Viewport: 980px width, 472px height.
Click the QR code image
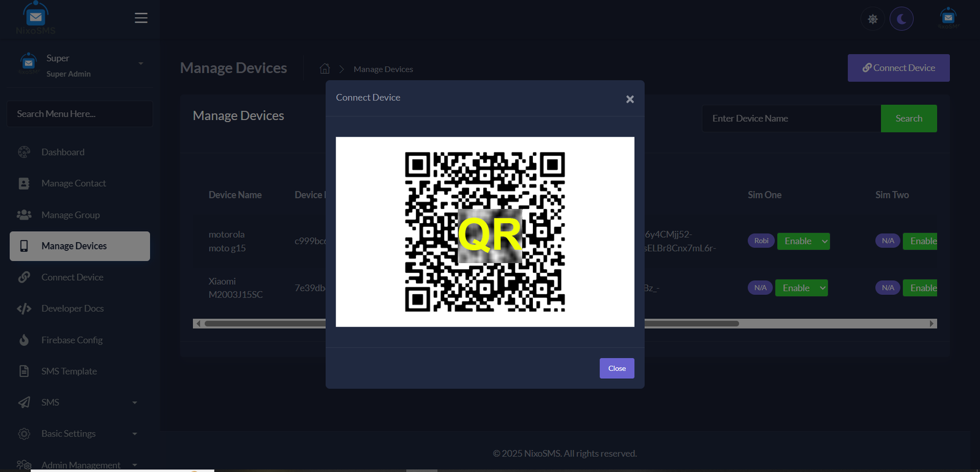(x=485, y=232)
